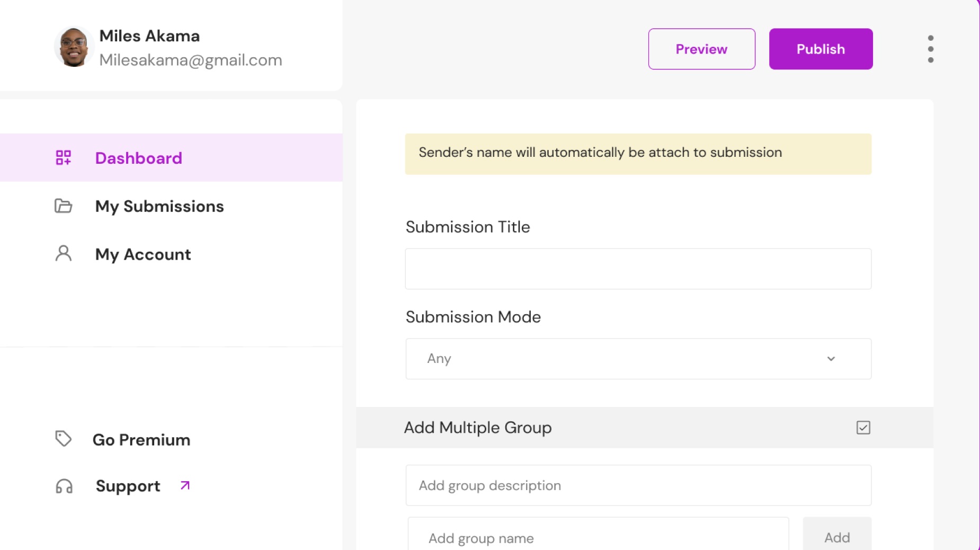Select the Dashboard menu item
Screen dimensions: 980x550
tap(138, 157)
